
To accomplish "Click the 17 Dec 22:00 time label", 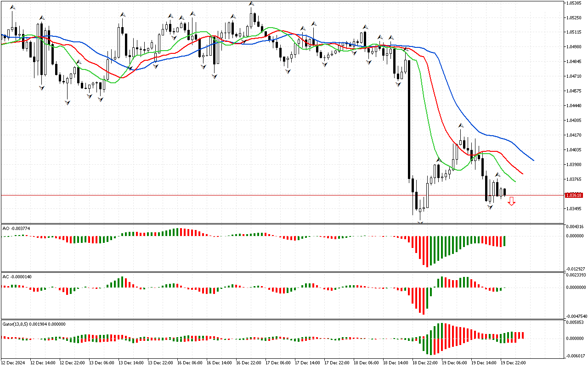I will [337, 363].
